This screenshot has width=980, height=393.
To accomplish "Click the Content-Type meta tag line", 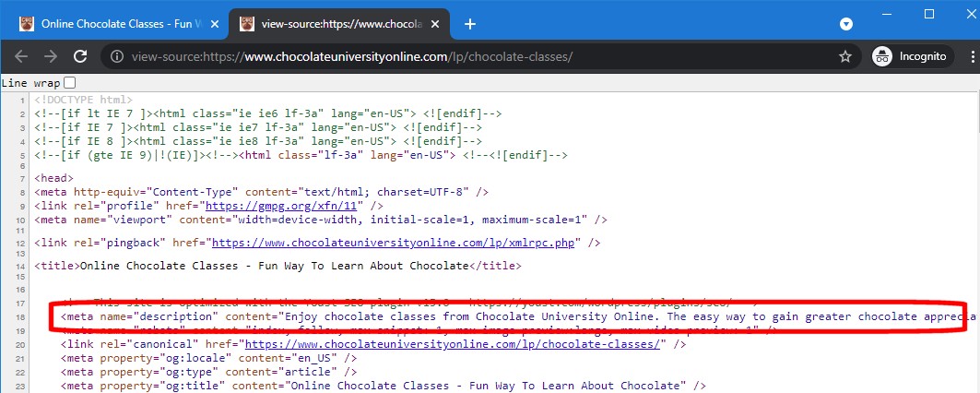I will tap(261, 192).
